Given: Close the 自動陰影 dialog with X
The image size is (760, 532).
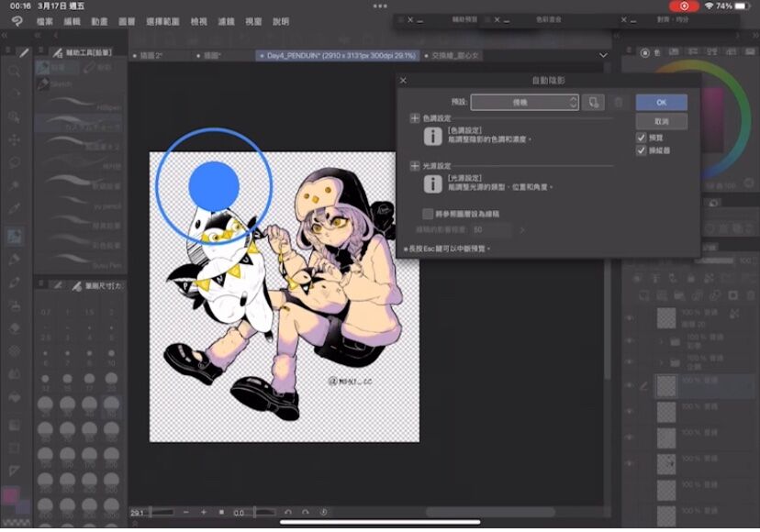Looking at the screenshot, I should pyautogui.click(x=403, y=81).
